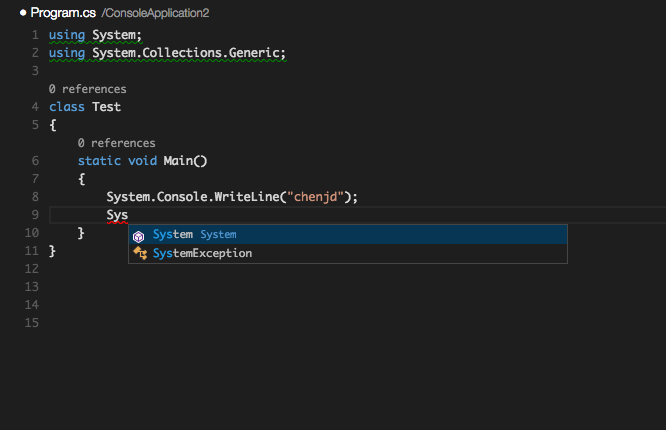Click the System namespace suggestion icon
666x430 pixels.
click(138, 236)
